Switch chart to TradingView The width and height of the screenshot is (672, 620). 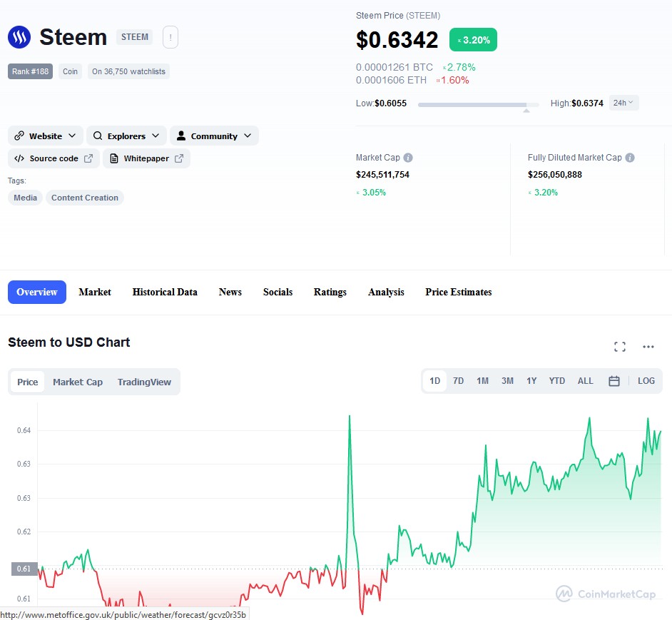[144, 382]
